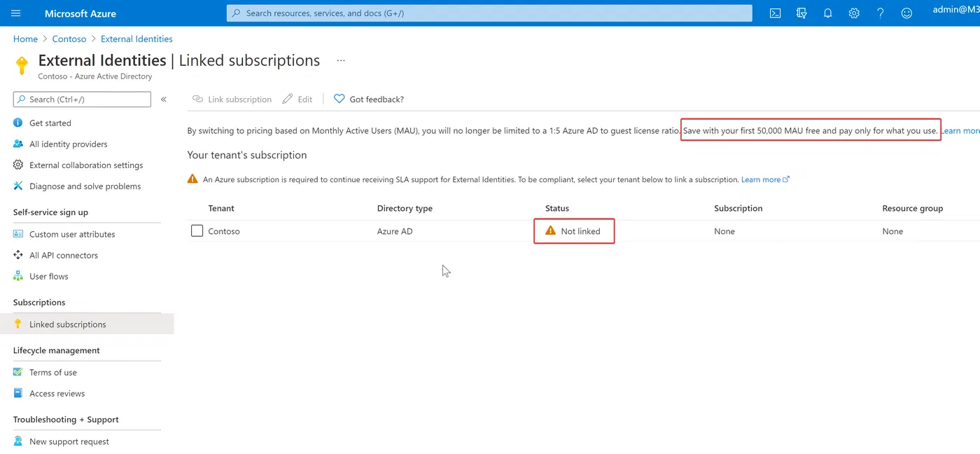Viewport: 980px width, 454px height.
Task: Click the Custom user attributes icon
Action: (x=18, y=234)
